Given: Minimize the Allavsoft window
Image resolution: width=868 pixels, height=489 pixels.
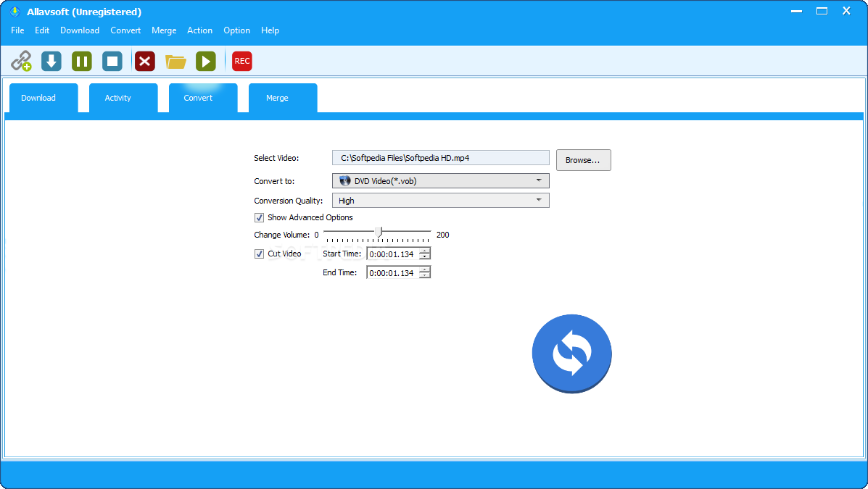Looking at the screenshot, I should coord(797,11).
